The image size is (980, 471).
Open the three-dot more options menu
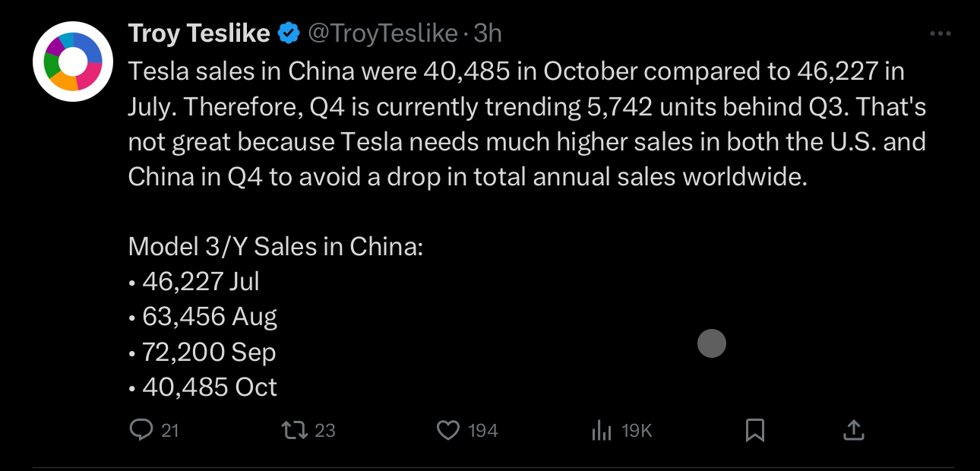pyautogui.click(x=940, y=34)
